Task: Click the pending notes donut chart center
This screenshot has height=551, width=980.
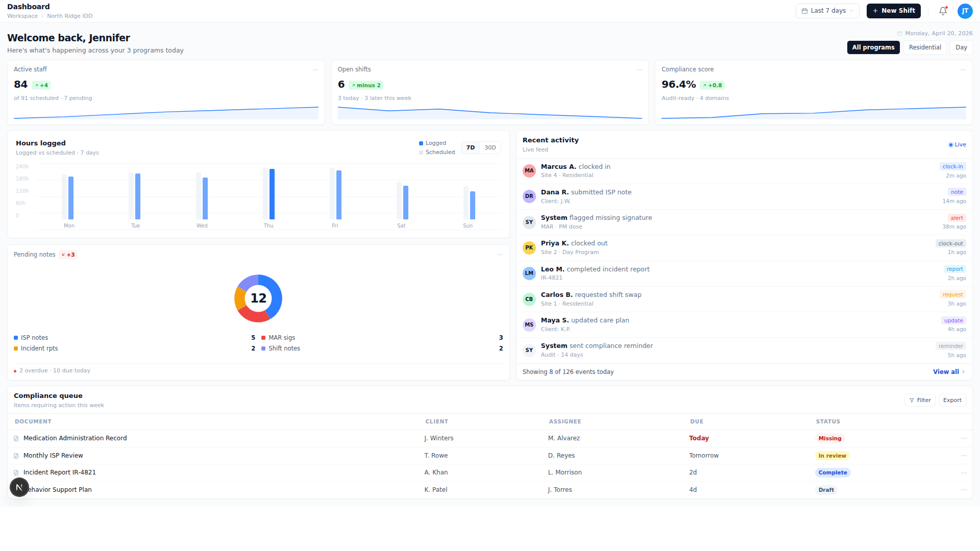Action: (258, 298)
